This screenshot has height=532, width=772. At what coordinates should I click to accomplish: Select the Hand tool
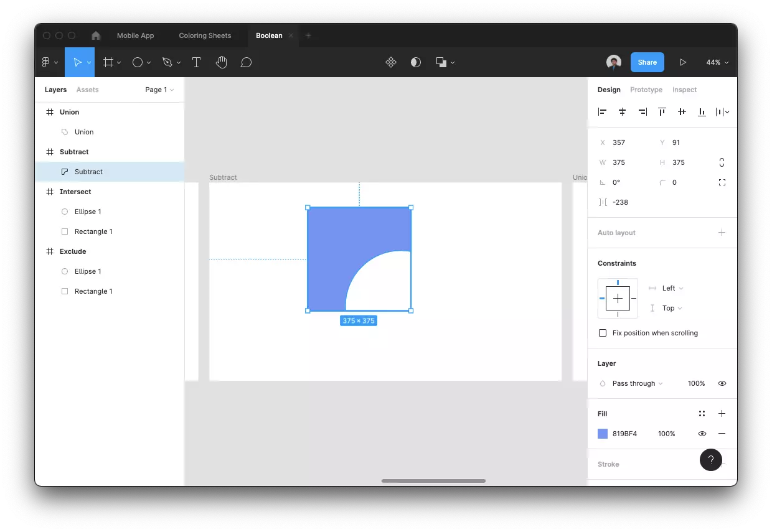click(x=221, y=62)
